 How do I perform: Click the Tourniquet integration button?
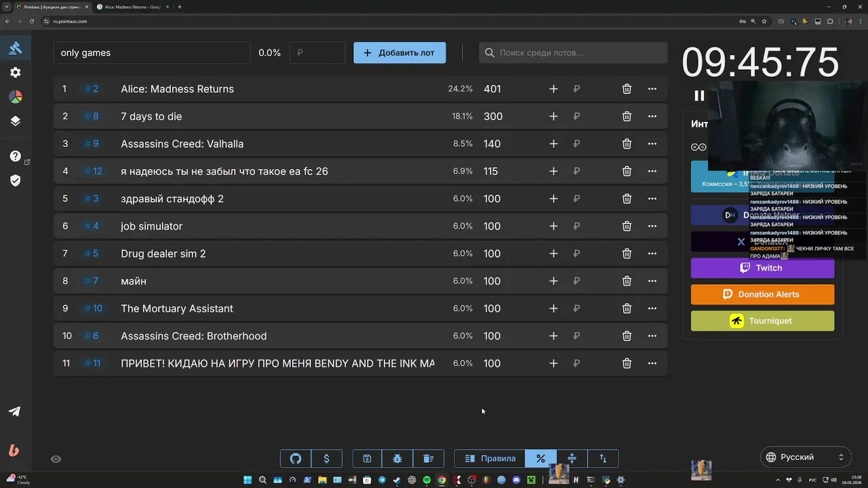click(762, 321)
